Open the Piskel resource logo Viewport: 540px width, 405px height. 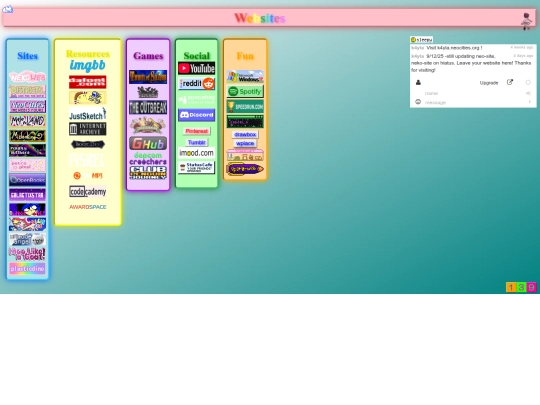tap(87, 160)
